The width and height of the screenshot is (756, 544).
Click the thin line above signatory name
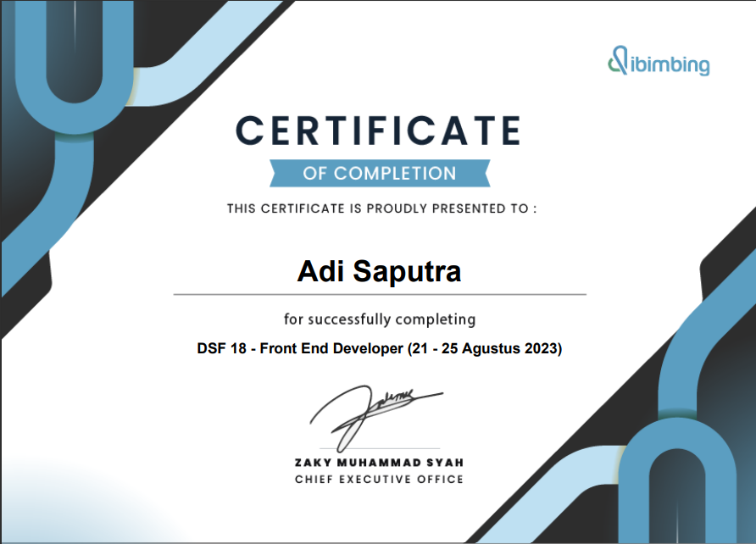[x=379, y=448]
